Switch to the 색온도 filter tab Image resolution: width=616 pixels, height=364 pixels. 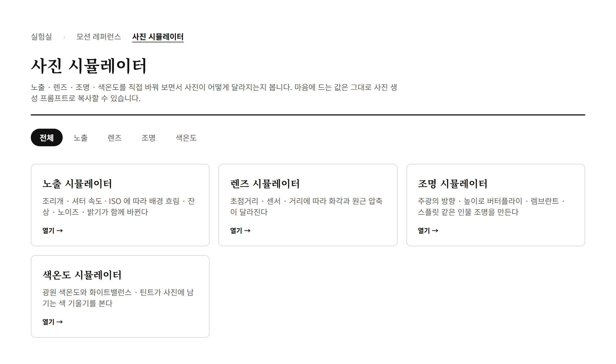(186, 137)
